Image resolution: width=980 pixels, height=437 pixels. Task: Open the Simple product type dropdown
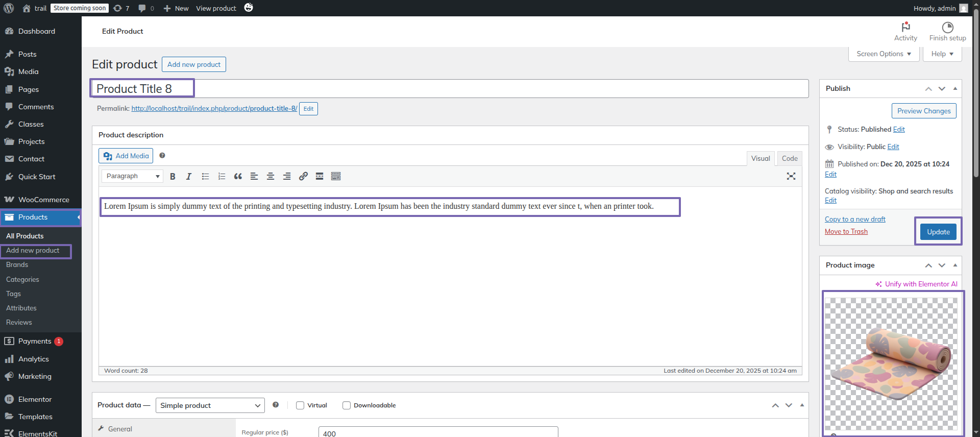210,405
